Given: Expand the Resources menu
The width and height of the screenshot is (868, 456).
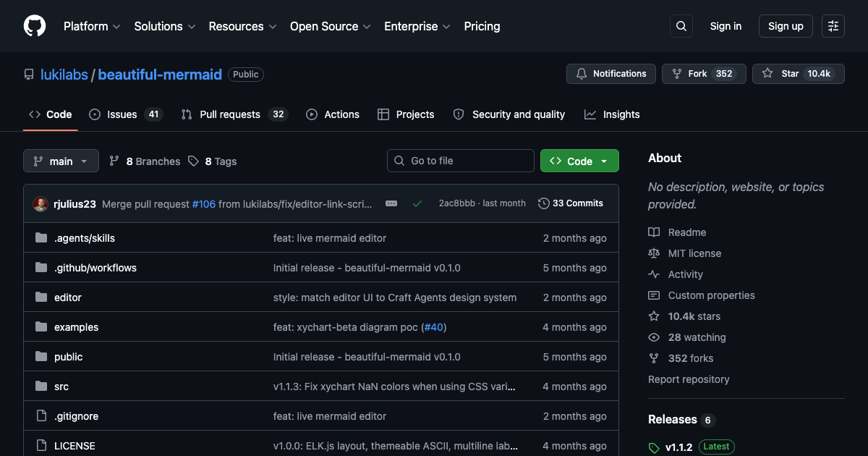Looking at the screenshot, I should [242, 26].
